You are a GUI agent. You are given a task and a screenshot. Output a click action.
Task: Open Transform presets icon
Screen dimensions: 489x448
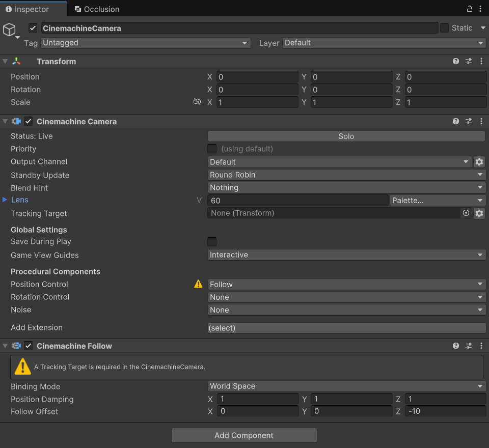pyautogui.click(x=469, y=61)
